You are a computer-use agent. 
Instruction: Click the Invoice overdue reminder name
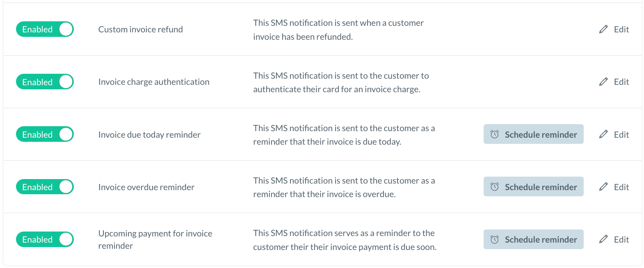pyautogui.click(x=146, y=187)
